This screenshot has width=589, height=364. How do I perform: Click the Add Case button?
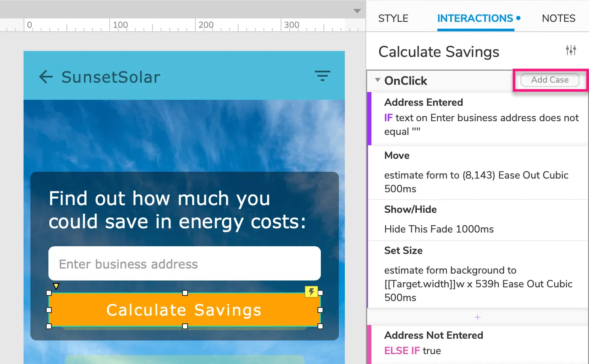pyautogui.click(x=550, y=80)
